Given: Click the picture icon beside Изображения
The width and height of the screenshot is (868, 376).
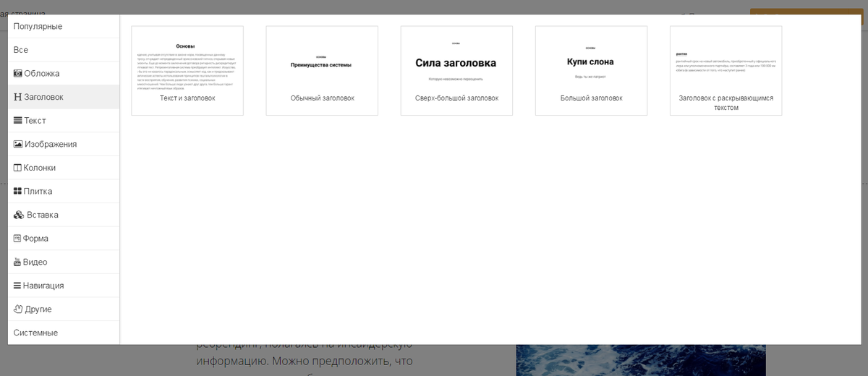Looking at the screenshot, I should click(x=18, y=144).
